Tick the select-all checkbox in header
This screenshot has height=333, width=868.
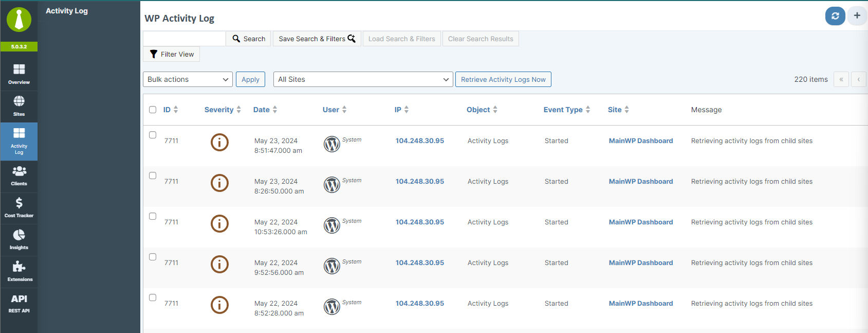click(x=153, y=110)
